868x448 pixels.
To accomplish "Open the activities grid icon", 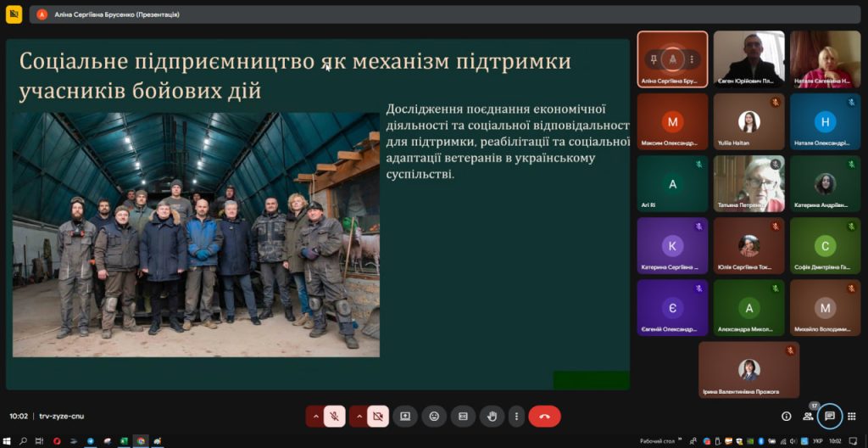I will [852, 416].
